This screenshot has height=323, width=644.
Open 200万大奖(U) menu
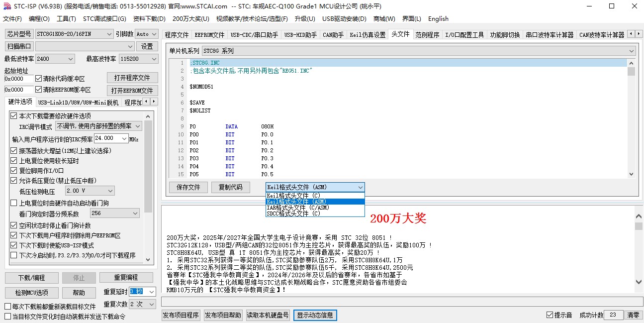click(x=191, y=19)
